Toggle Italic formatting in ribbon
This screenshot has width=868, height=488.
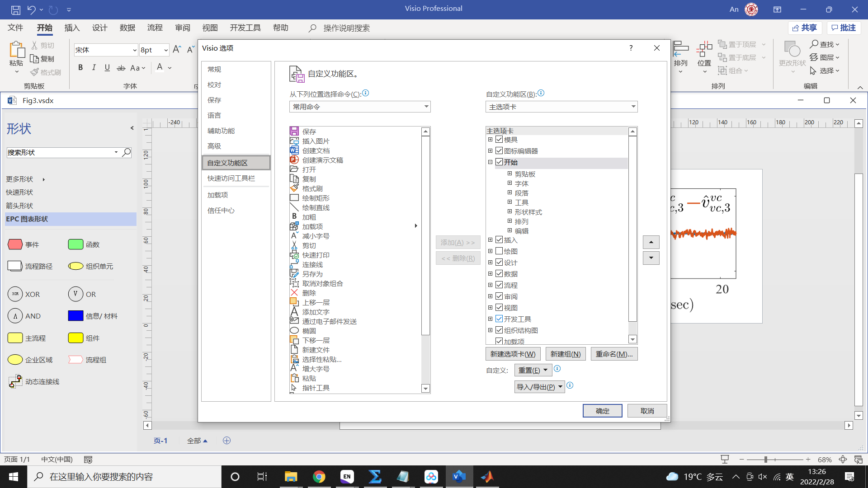[x=94, y=68]
